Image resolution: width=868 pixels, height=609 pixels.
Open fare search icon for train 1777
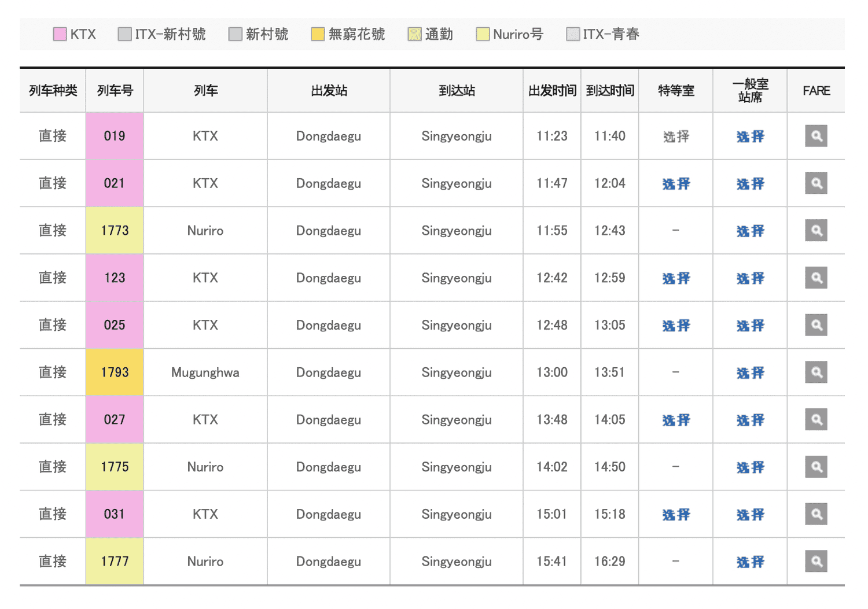(816, 561)
